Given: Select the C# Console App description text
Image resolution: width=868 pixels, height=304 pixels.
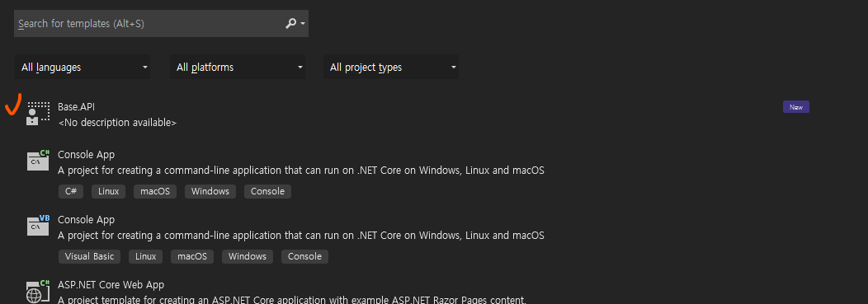Looking at the screenshot, I should (x=301, y=171).
